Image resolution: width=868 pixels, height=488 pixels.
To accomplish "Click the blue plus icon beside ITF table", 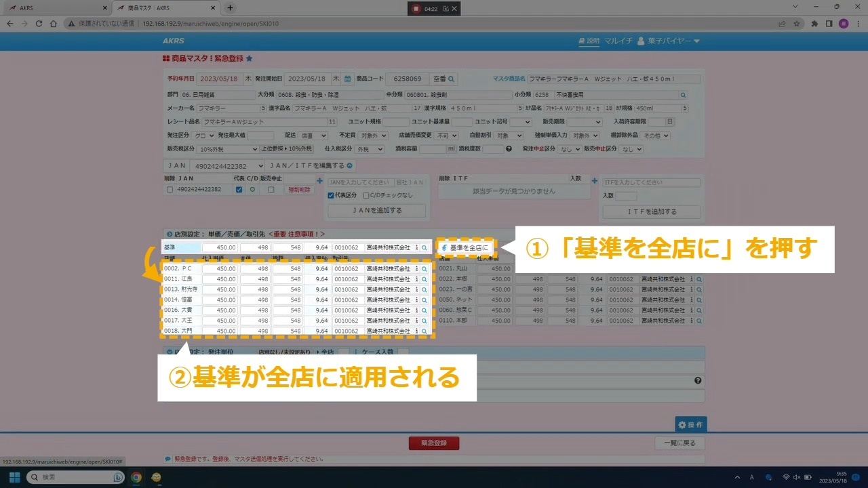I will 595,181.
